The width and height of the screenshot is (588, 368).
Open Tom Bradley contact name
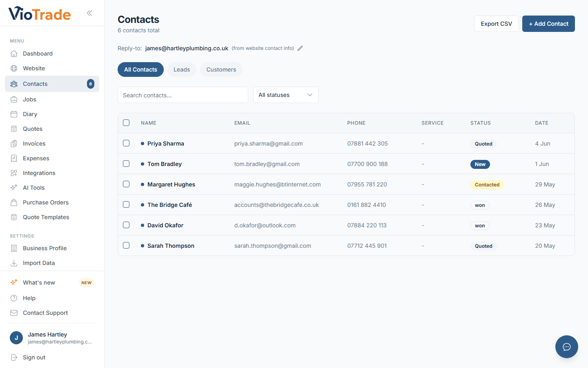tap(165, 164)
